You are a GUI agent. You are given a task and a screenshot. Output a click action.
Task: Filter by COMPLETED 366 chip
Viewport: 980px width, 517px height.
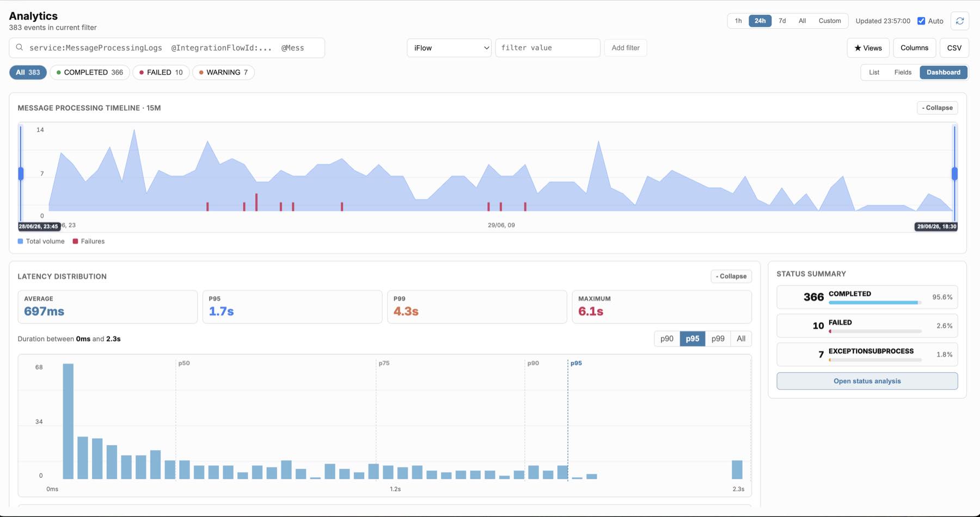pyautogui.click(x=90, y=72)
